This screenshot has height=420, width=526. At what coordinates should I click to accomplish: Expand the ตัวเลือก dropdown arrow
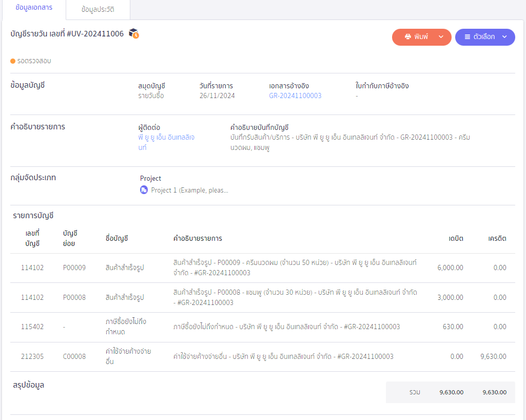coord(504,37)
